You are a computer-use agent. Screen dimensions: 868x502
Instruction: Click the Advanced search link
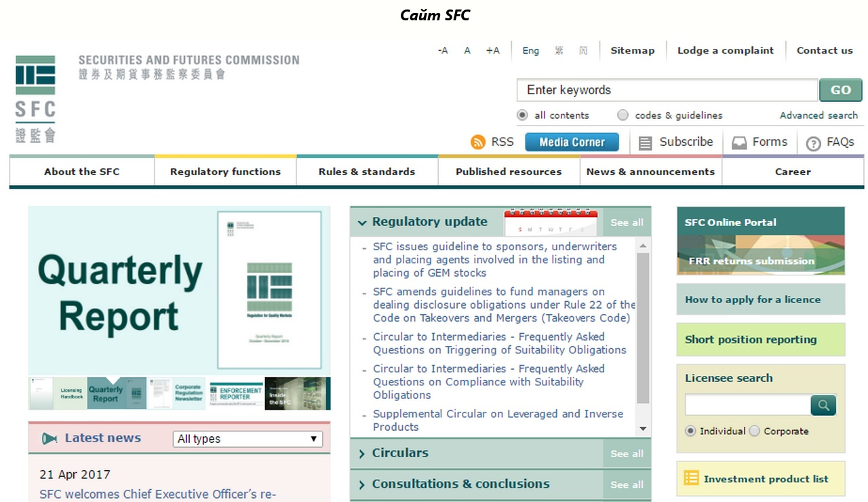818,115
